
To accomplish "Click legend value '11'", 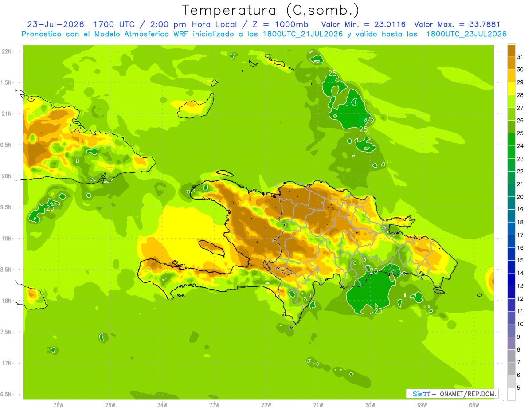I will [x=520, y=312].
